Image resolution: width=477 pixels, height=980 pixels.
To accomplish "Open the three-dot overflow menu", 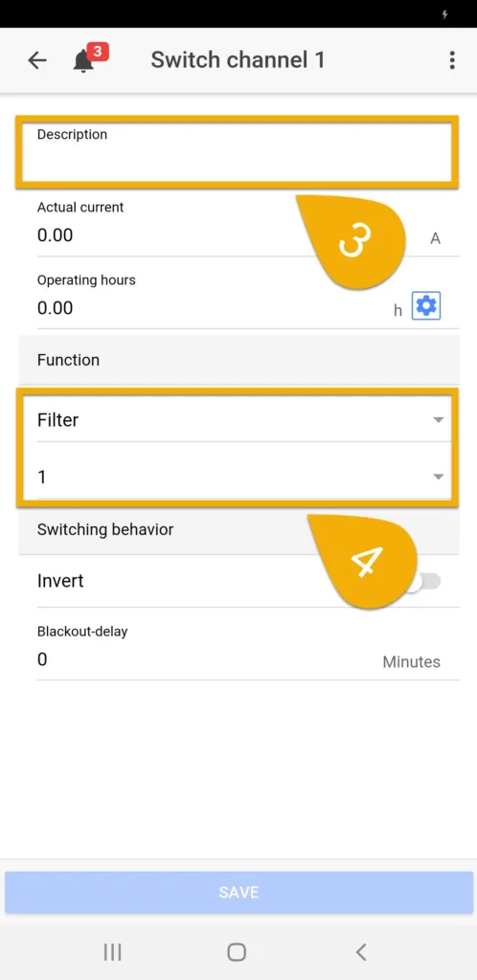I will (x=452, y=60).
